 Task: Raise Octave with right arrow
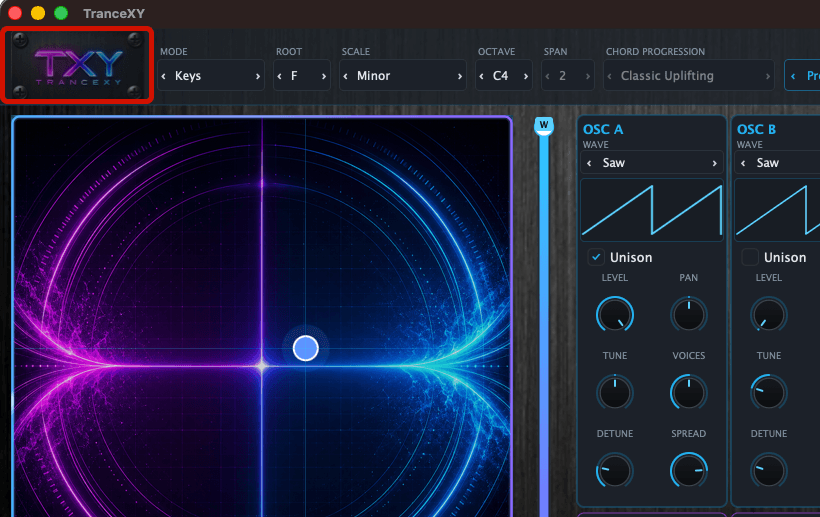(526, 76)
